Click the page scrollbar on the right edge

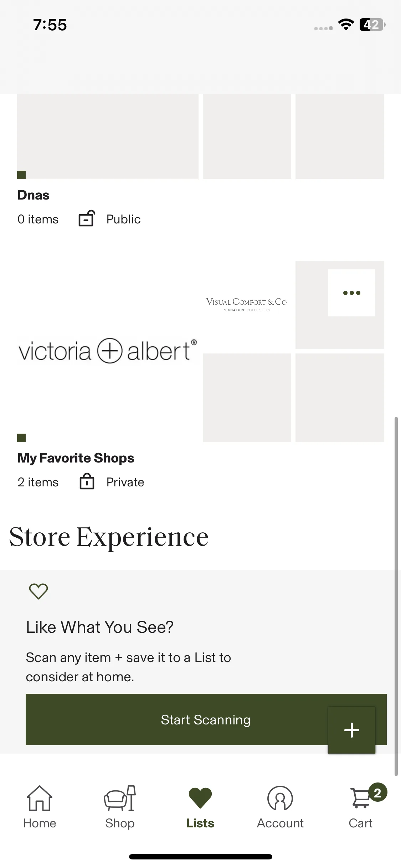point(396,596)
